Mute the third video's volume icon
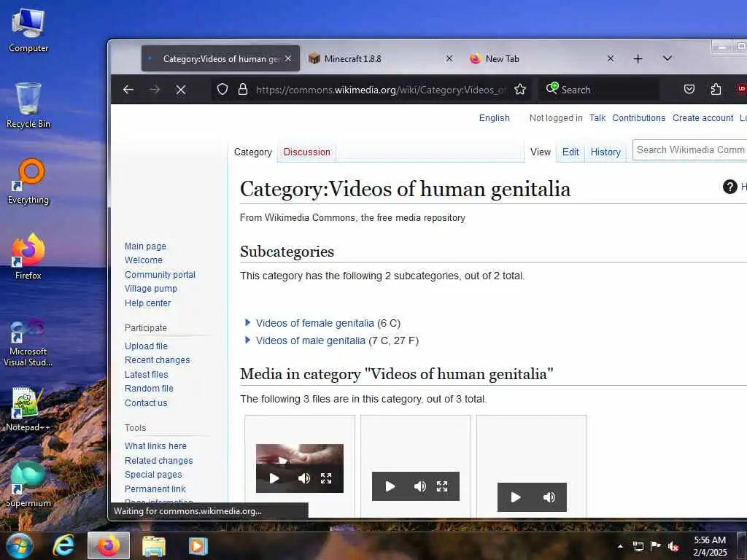The height and width of the screenshot is (560, 747). pyautogui.click(x=549, y=497)
